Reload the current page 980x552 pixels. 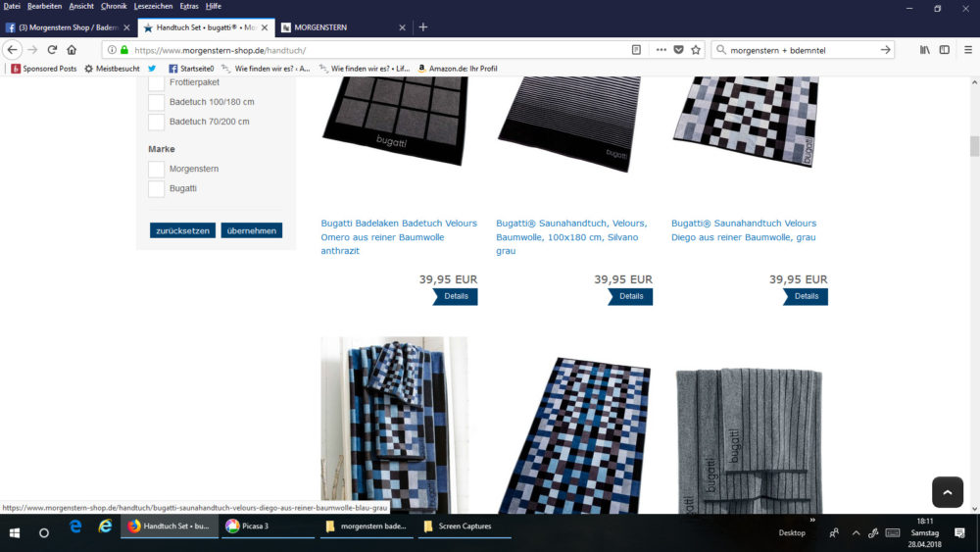tap(53, 50)
